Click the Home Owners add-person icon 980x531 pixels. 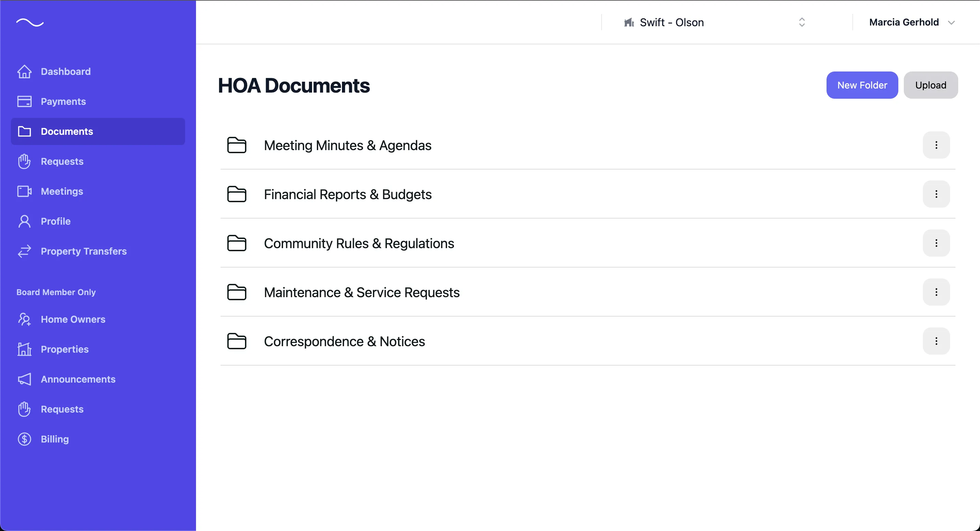pos(24,319)
